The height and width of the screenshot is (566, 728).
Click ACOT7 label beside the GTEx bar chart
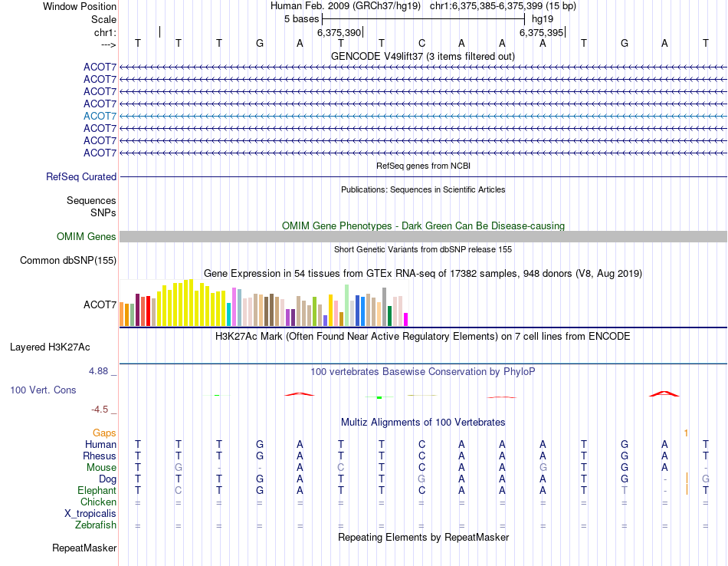pyautogui.click(x=100, y=304)
